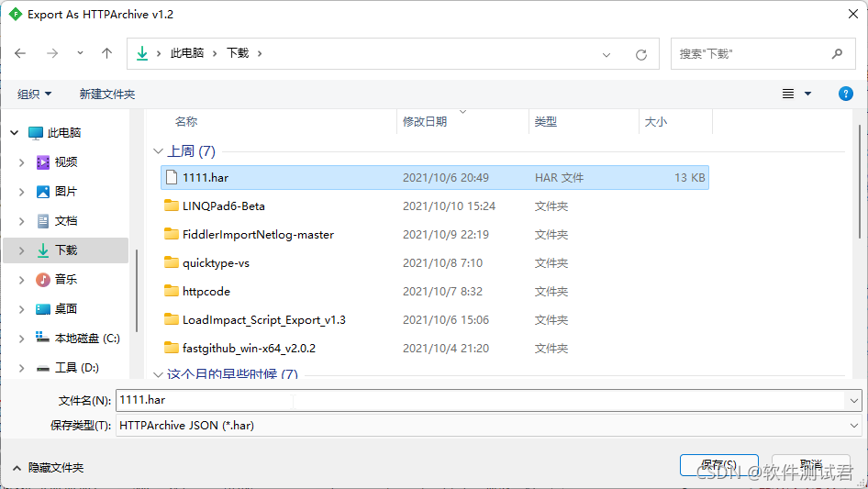Click the file list vertical scrollbar
Screen dimensions: 868x489
(859, 183)
